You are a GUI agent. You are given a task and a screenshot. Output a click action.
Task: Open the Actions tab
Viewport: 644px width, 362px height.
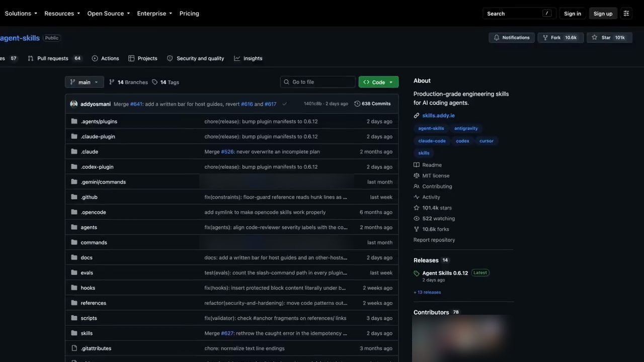(x=105, y=58)
